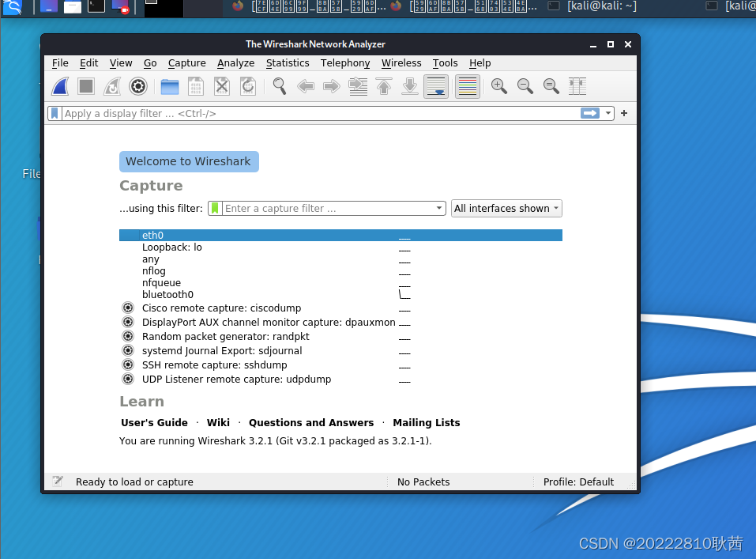Click the Kali dragon menu icon
The width and height of the screenshot is (756, 559).
[x=13, y=7]
